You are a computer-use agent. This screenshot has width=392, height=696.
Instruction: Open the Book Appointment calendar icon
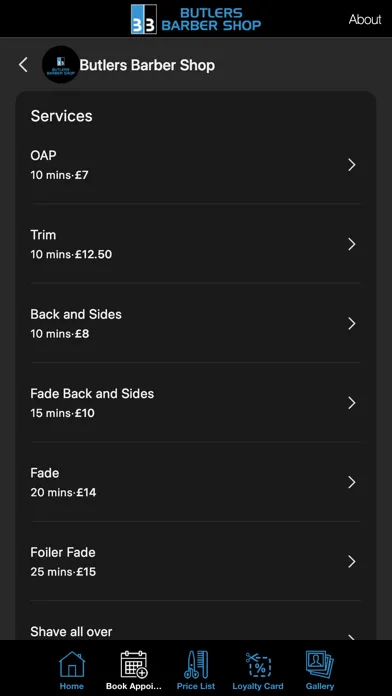coord(134,664)
